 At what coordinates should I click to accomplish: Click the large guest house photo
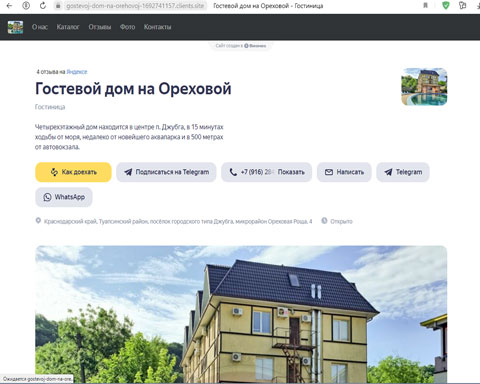tap(241, 314)
